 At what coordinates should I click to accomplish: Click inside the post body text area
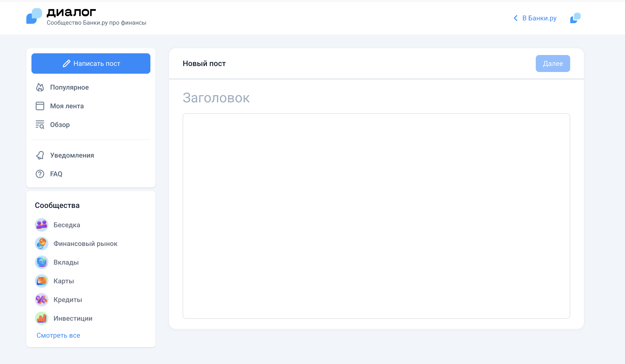pyautogui.click(x=376, y=216)
